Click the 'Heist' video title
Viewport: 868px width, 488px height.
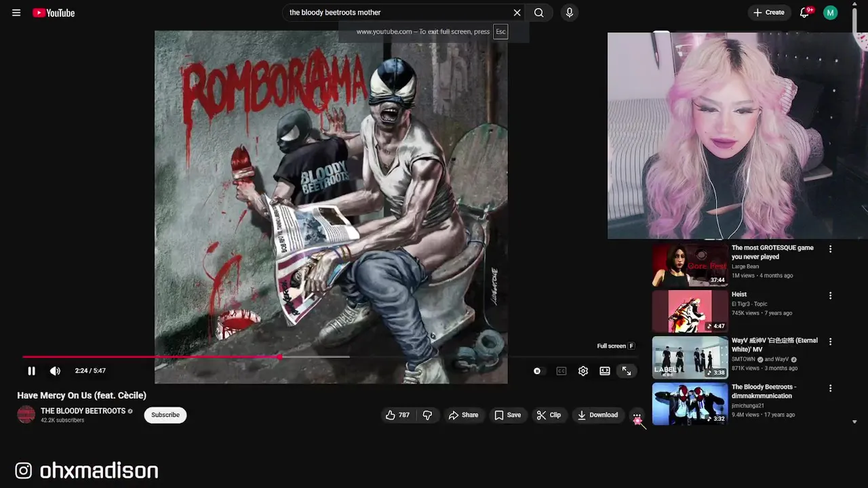click(739, 294)
